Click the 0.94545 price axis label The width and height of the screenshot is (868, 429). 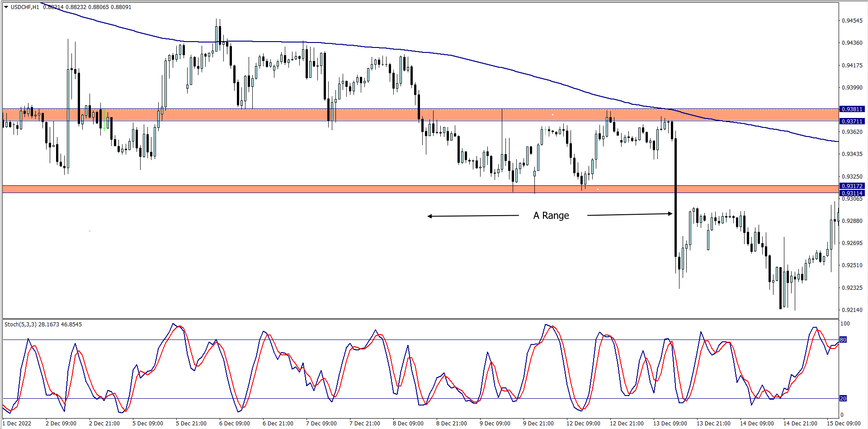click(x=852, y=21)
